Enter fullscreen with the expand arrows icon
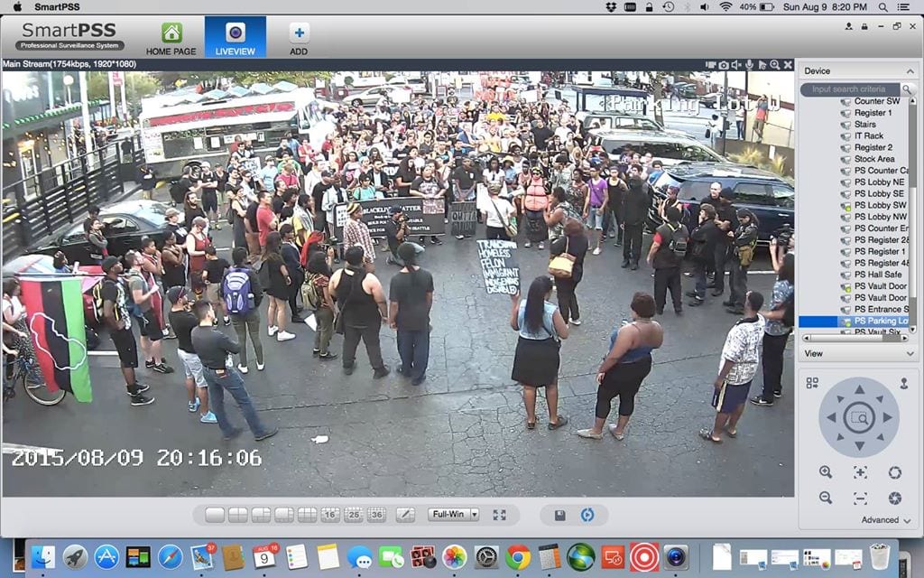This screenshot has height=578, width=924. (499, 515)
